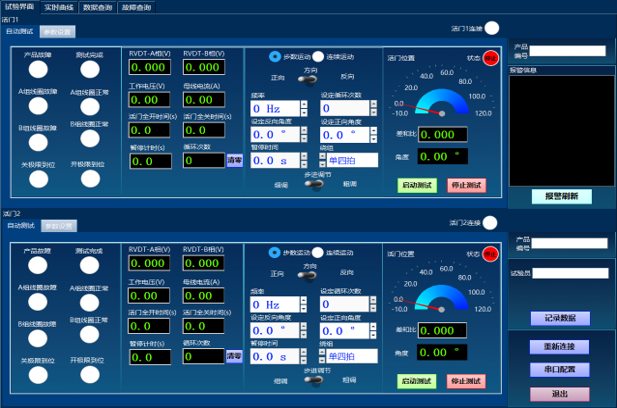
Task: Flip the 步进调节 细调/粗调 switch in 活门2
Action: 314,380
